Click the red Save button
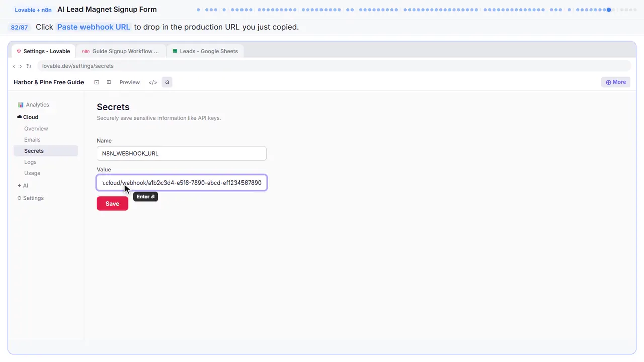 pyautogui.click(x=112, y=203)
